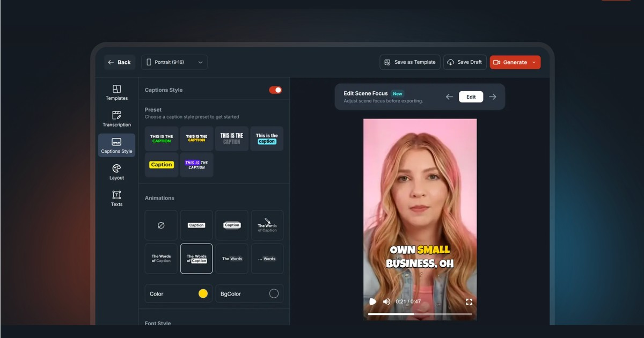The width and height of the screenshot is (644, 338).
Task: Go back with the Back arrow button
Action: (x=119, y=62)
